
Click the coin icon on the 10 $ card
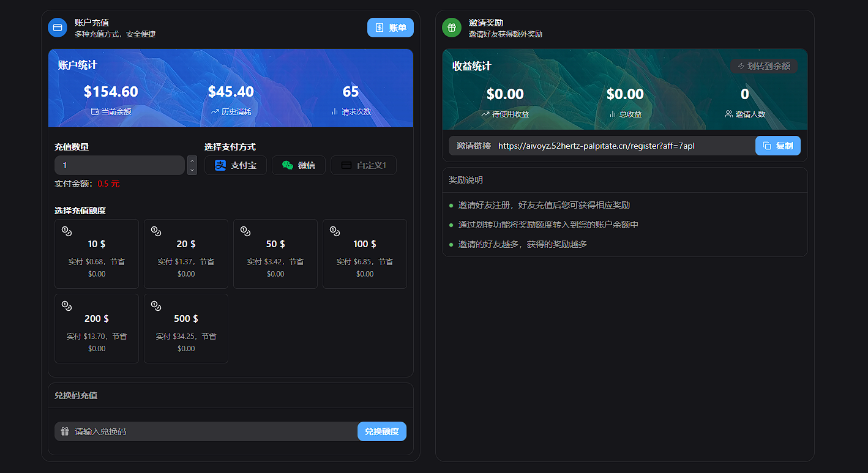67,231
